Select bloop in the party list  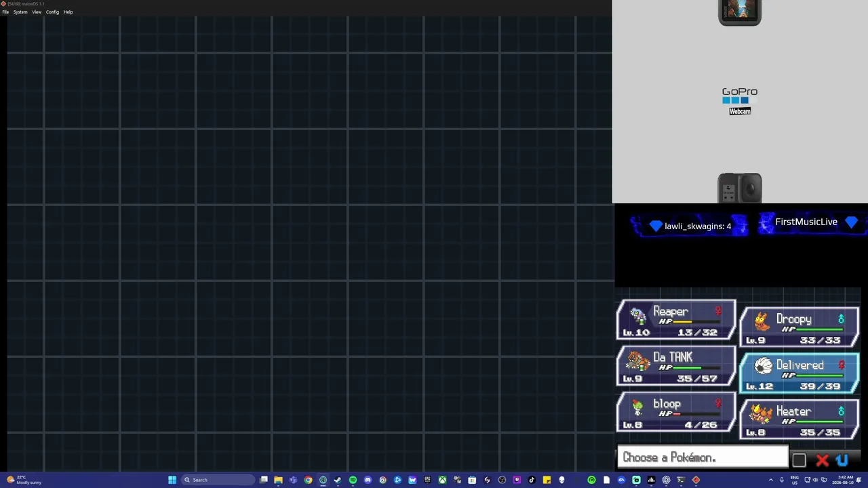pos(676,412)
